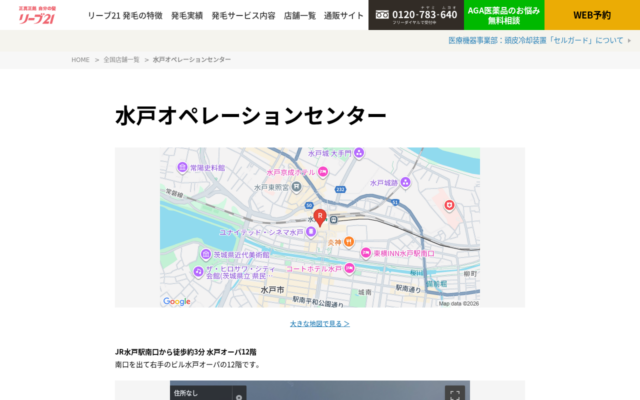640x400 pixels.
Task: Click the Toyoko INN Mito map marker
Action: click(x=365, y=253)
